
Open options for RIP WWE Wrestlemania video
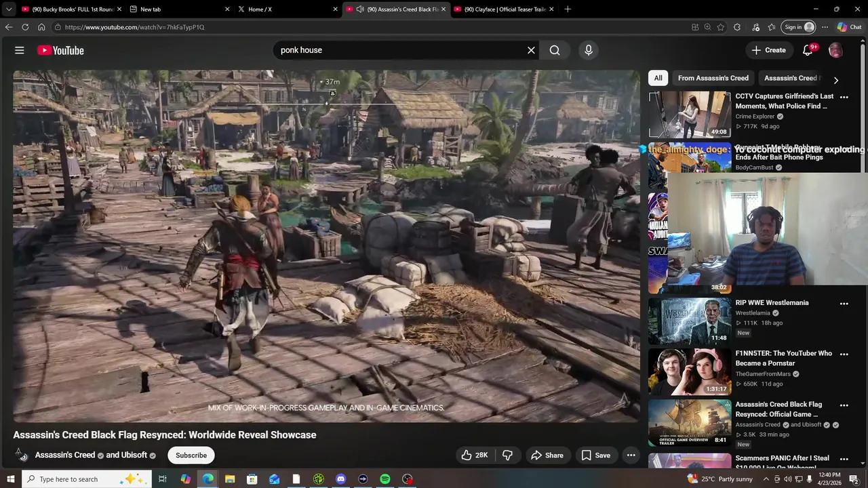point(844,304)
